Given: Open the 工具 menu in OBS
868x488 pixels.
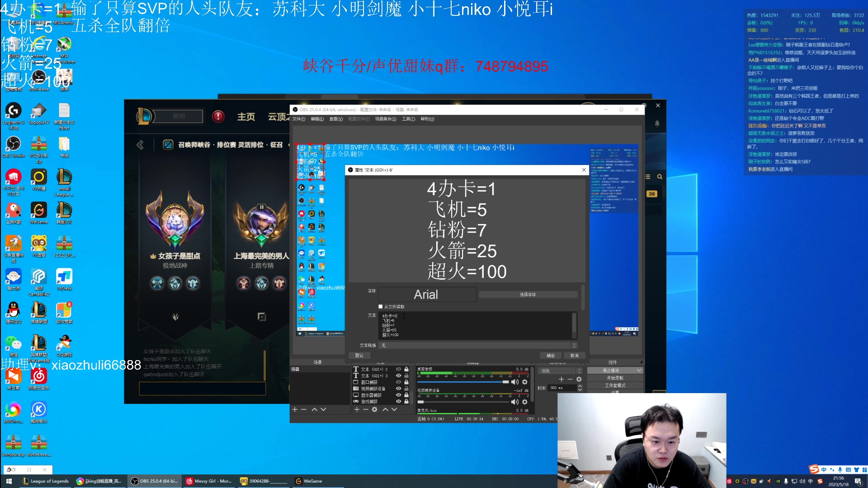Looking at the screenshot, I should point(407,119).
